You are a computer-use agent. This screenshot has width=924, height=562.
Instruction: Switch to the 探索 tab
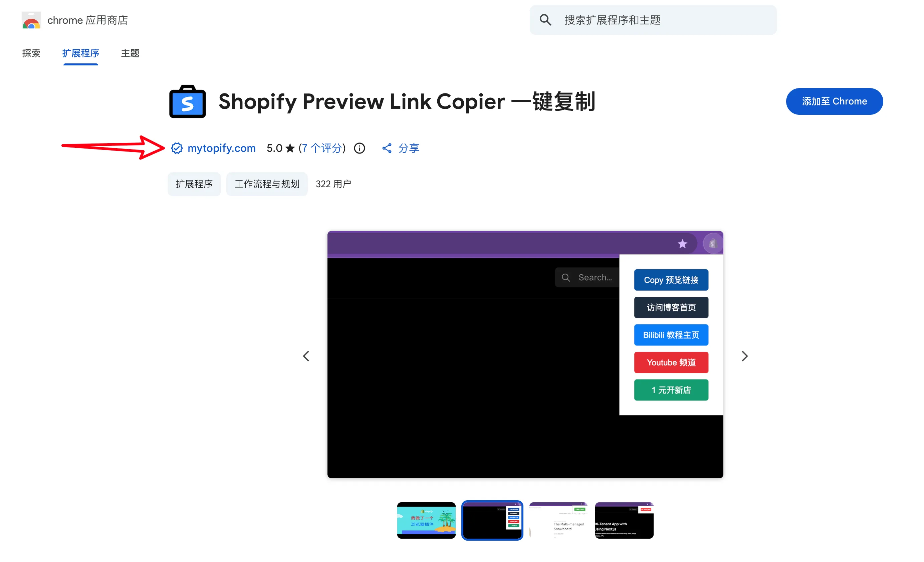click(31, 54)
